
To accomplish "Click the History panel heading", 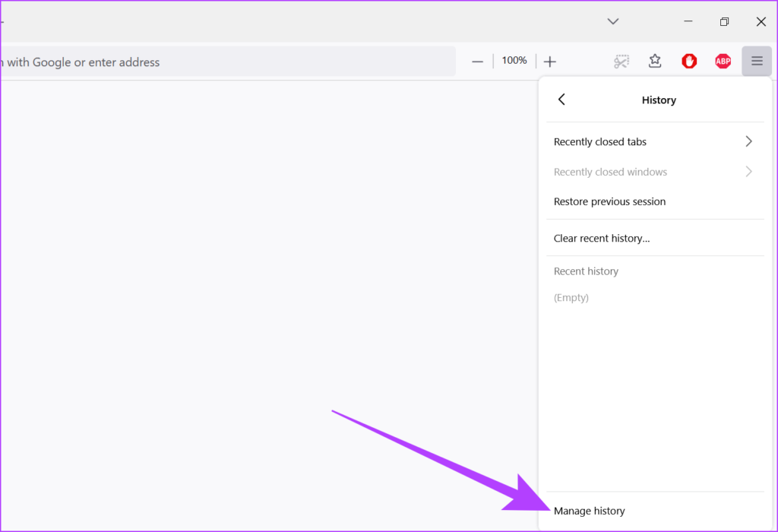I will pos(659,100).
